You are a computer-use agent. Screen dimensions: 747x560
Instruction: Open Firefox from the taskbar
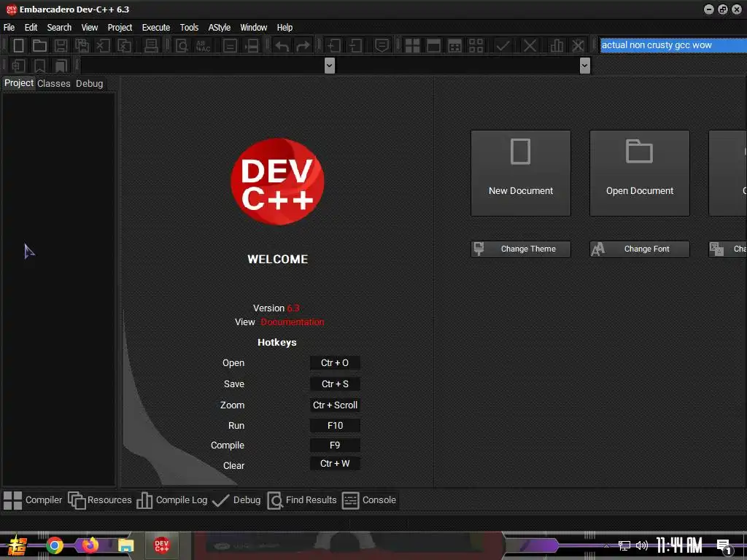point(90,545)
